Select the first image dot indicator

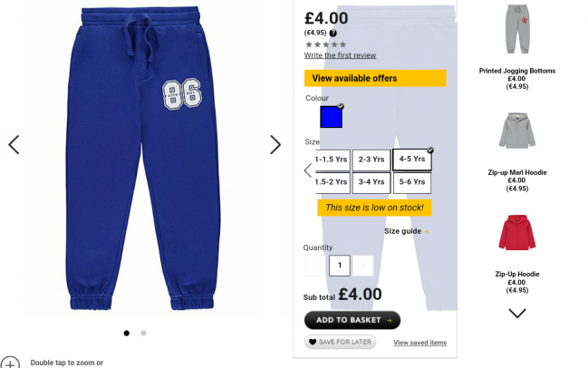[126, 334]
